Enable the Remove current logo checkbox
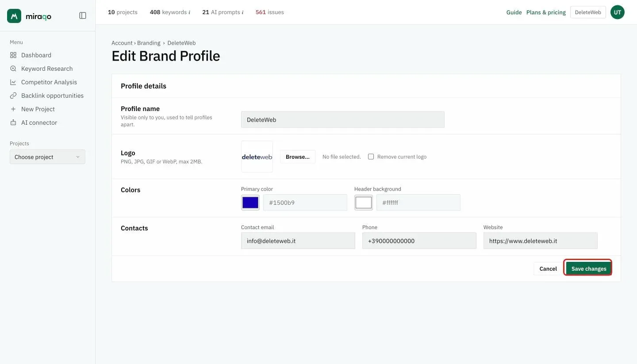The height and width of the screenshot is (364, 637). click(x=371, y=157)
